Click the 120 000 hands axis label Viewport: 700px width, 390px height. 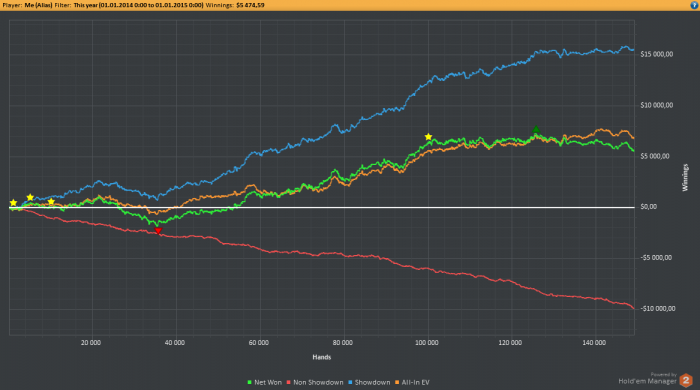510,343
